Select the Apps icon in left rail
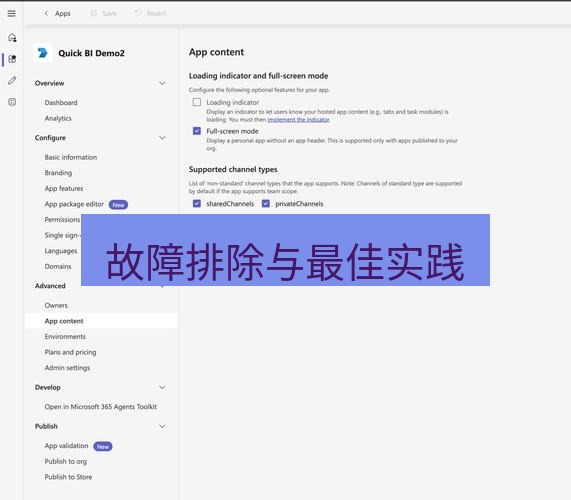571x500 pixels. click(12, 59)
